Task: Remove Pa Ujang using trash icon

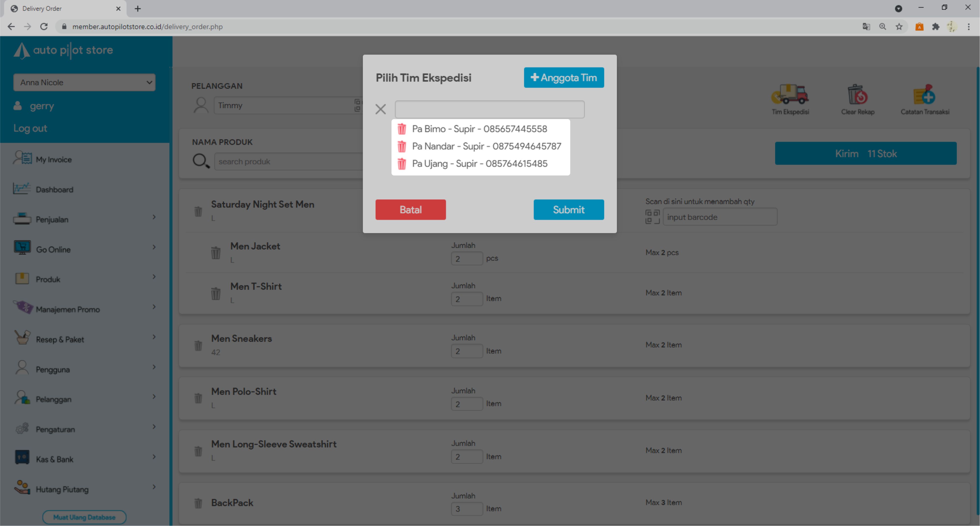Action: click(401, 164)
